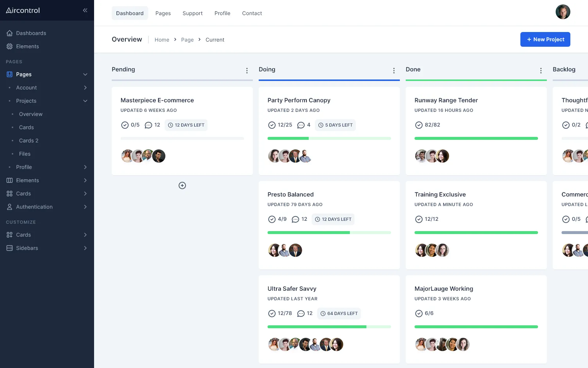This screenshot has width=588, height=368.
Task: Open the Support top nav item
Action: (193, 13)
